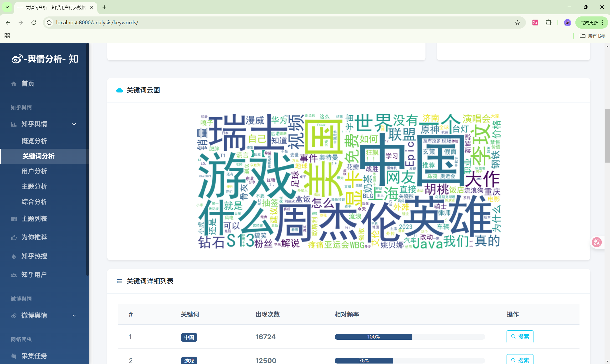This screenshot has height=364, width=610.
Task: Click the thumbs-up 为你推荐 item
Action: point(34,237)
